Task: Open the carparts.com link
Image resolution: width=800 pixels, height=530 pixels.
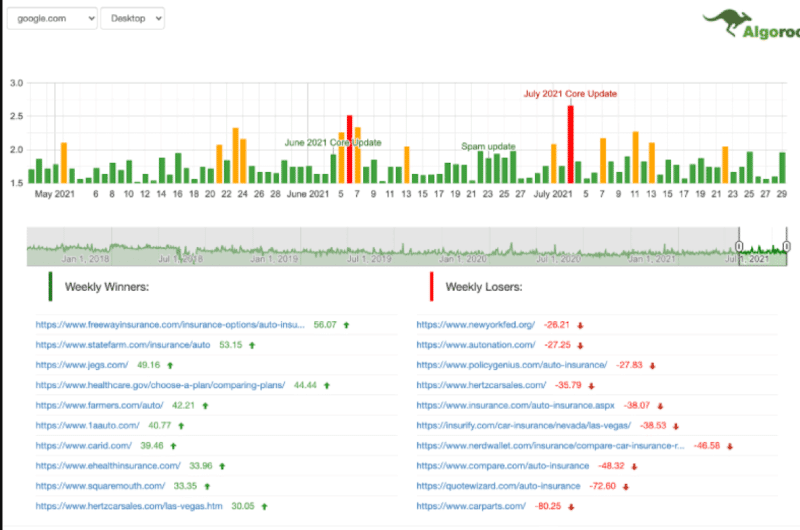Action: point(471,506)
